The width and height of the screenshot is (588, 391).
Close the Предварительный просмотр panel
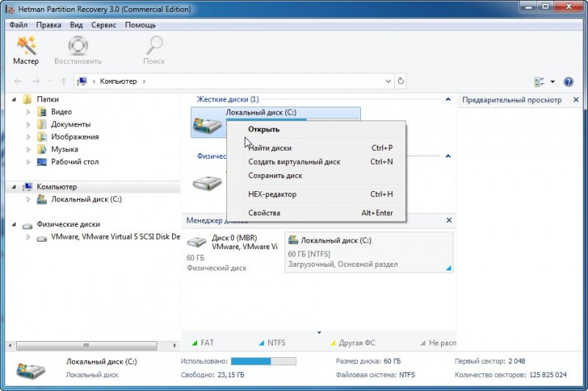[x=576, y=100]
